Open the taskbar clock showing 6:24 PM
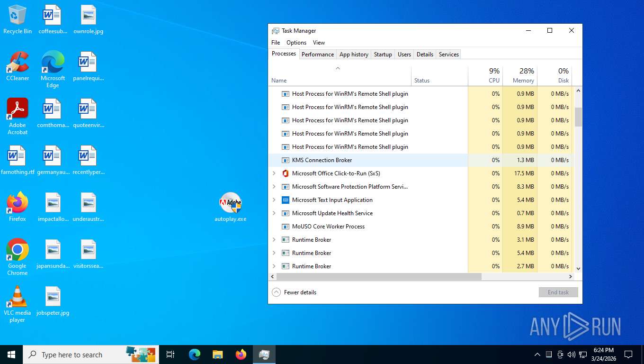The image size is (644, 364). [603, 355]
